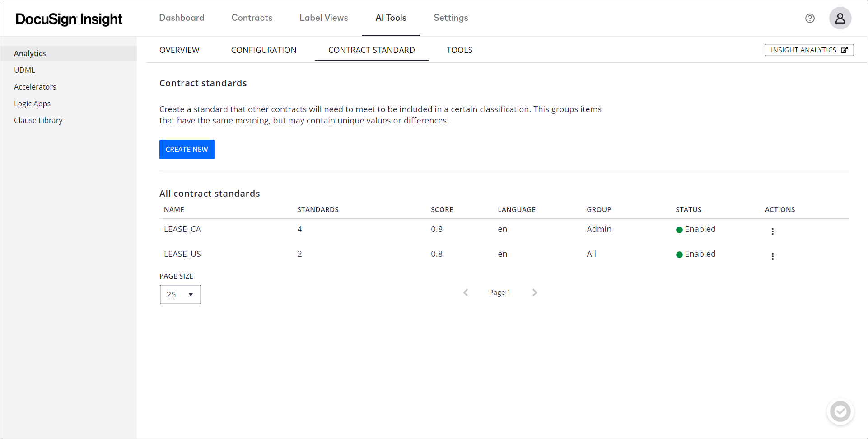Screen dimensions: 868x439
Task: Go to next page arrow
Action: [535, 293]
